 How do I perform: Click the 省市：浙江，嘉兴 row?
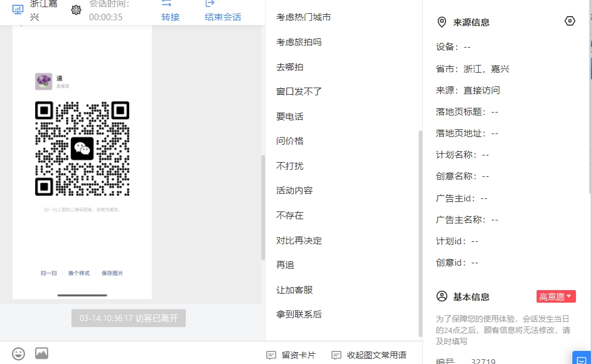point(473,69)
